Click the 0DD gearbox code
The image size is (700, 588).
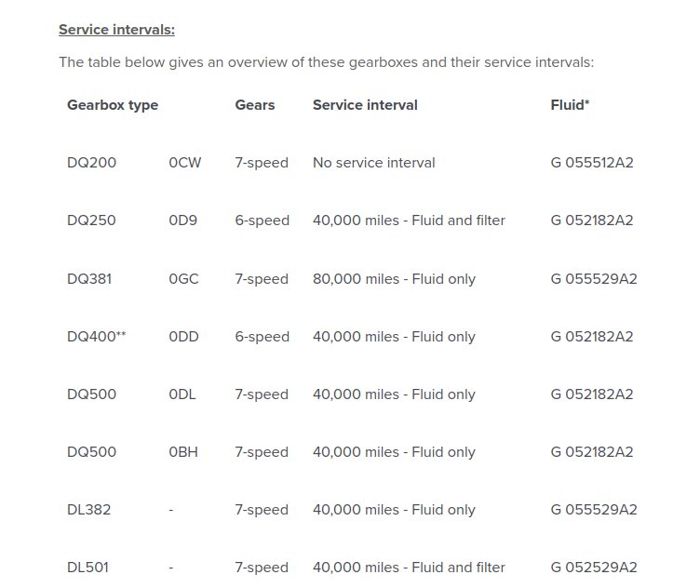click(184, 337)
